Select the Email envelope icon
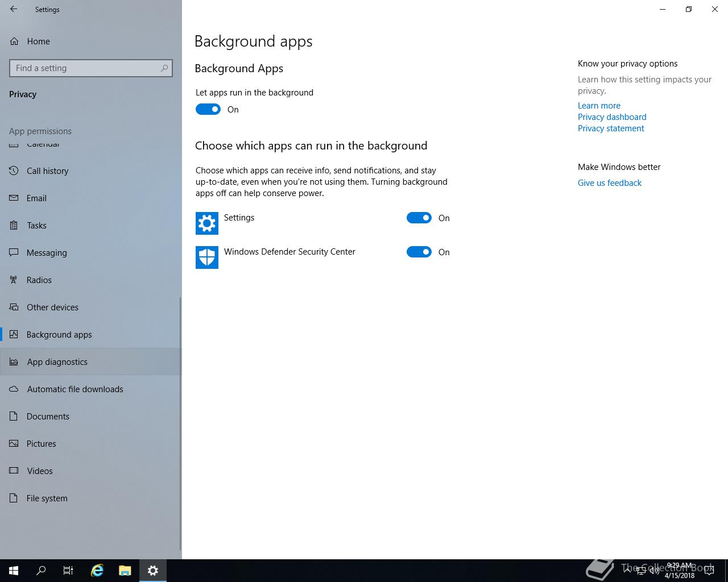Screen dimensions: 728x582 coord(14,198)
